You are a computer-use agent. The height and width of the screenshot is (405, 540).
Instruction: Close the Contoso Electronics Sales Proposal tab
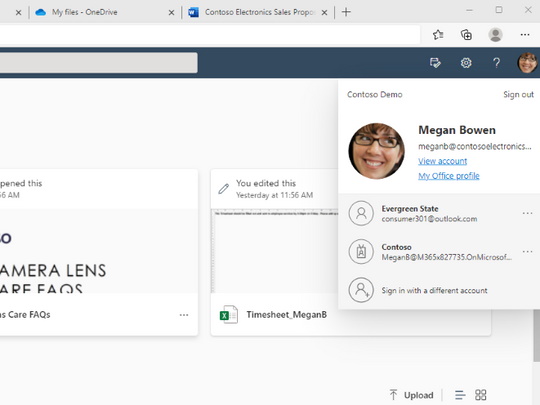coord(324,13)
